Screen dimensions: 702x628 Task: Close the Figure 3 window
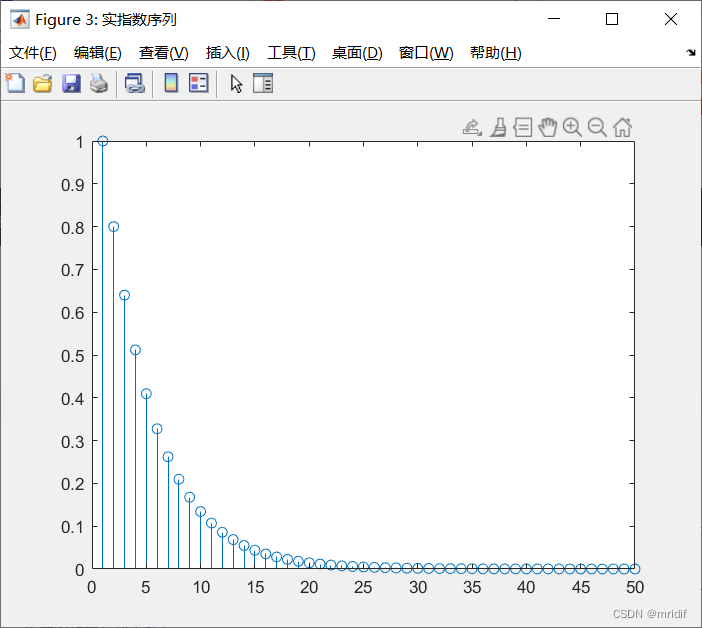[x=671, y=19]
